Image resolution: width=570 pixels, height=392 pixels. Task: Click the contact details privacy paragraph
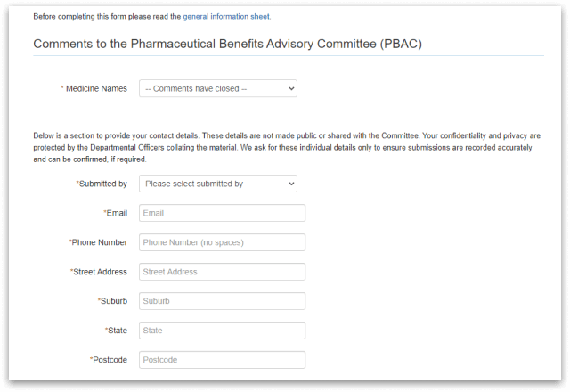coord(285,147)
